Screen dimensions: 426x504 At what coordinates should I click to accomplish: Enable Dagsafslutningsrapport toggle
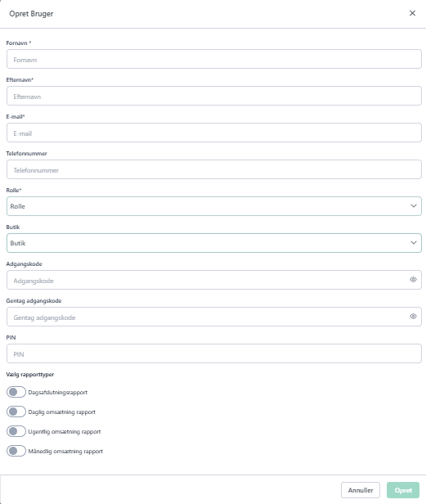pyautogui.click(x=16, y=392)
